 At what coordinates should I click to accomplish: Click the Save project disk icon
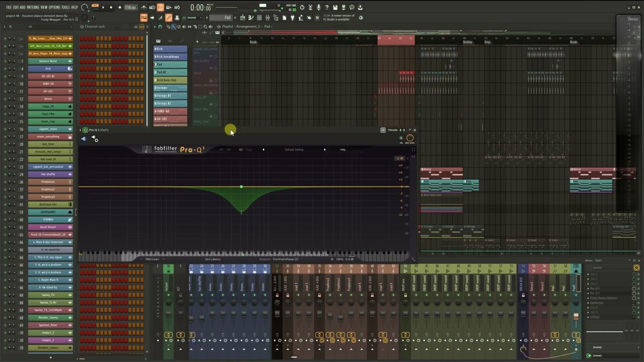335,8
